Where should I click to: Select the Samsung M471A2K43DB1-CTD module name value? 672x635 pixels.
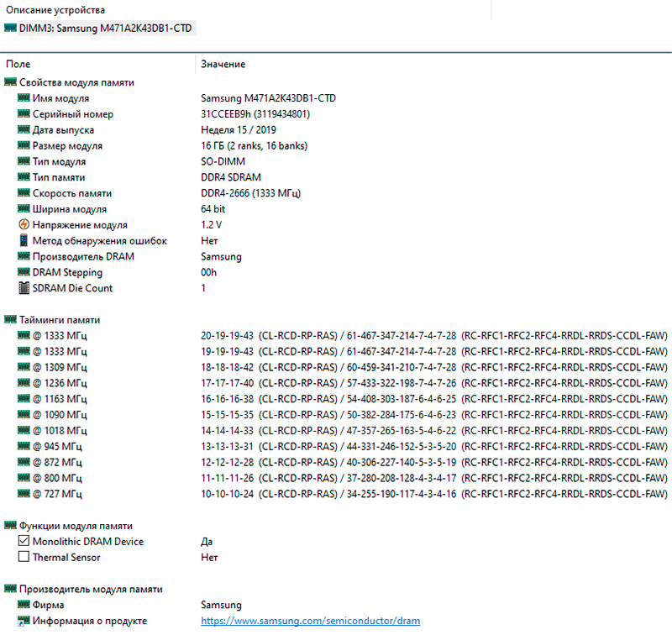[268, 98]
